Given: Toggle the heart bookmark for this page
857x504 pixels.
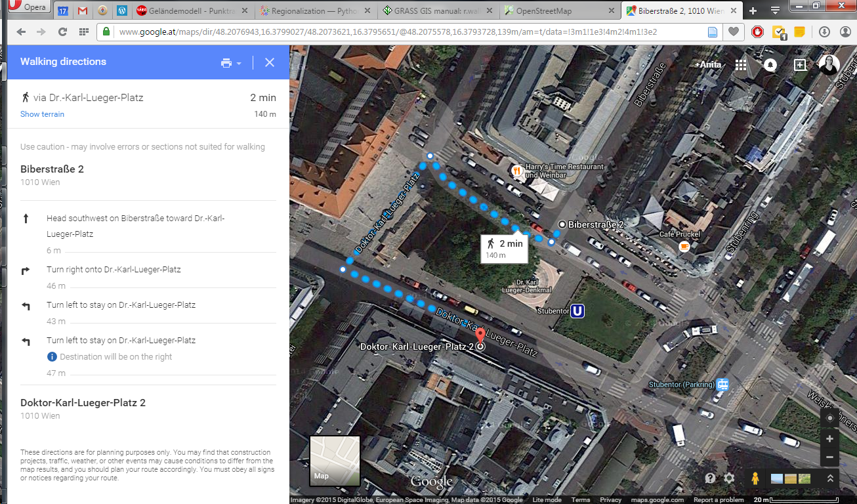Looking at the screenshot, I should [733, 32].
